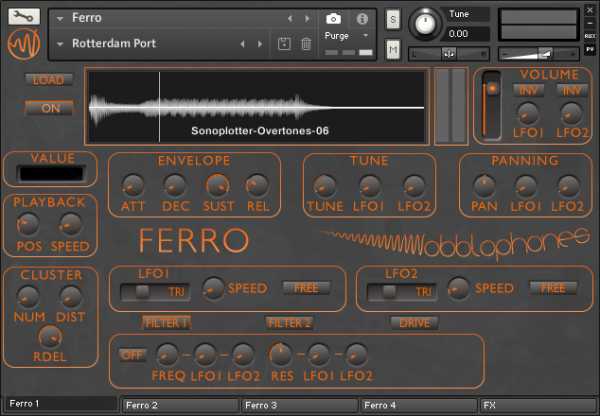Click the PAN knob in the Panning section
600x416 pixels.
click(484, 186)
